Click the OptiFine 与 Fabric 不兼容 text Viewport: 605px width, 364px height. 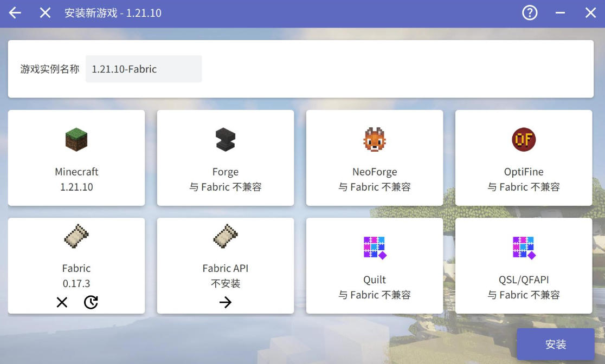(x=524, y=187)
